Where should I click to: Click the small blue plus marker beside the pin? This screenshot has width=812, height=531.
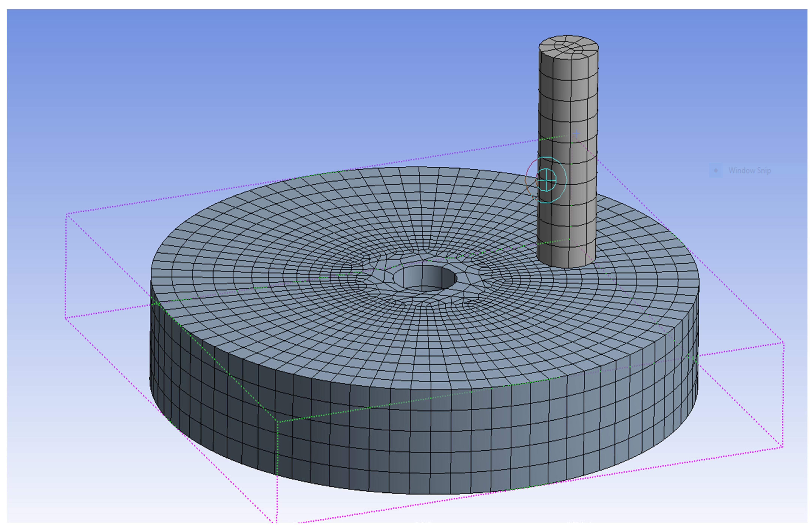pyautogui.click(x=576, y=134)
